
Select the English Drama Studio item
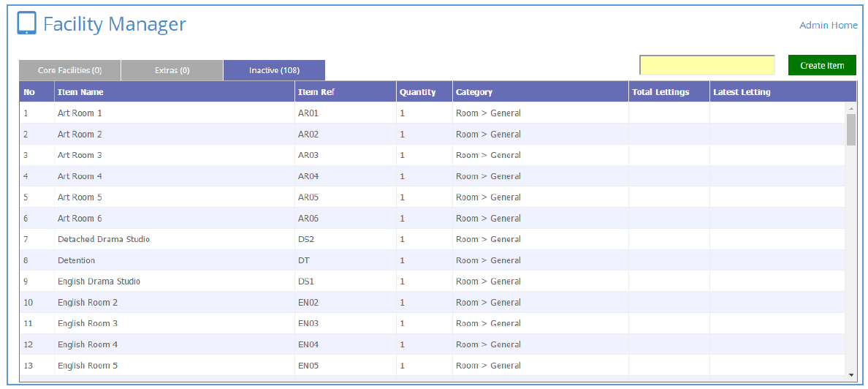[x=99, y=282]
